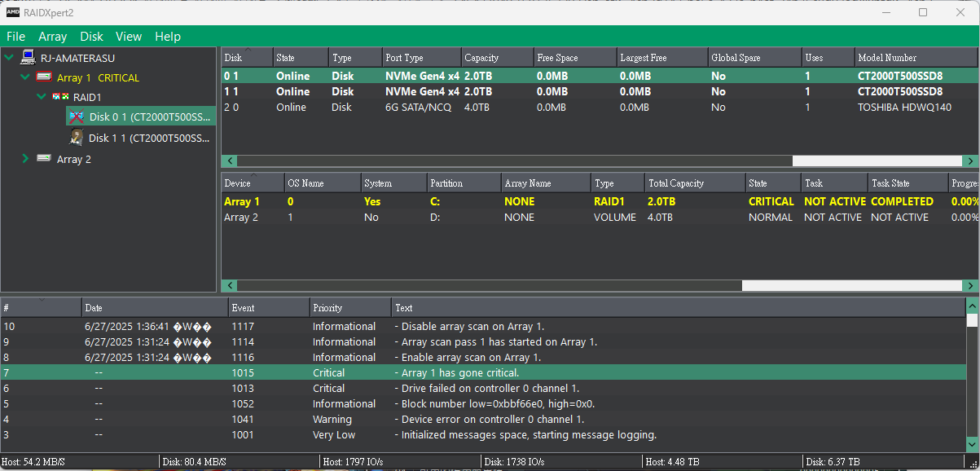Collapse the Array 1 CRITICAL node
Image resolution: width=980 pixels, height=471 pixels.
(x=25, y=77)
